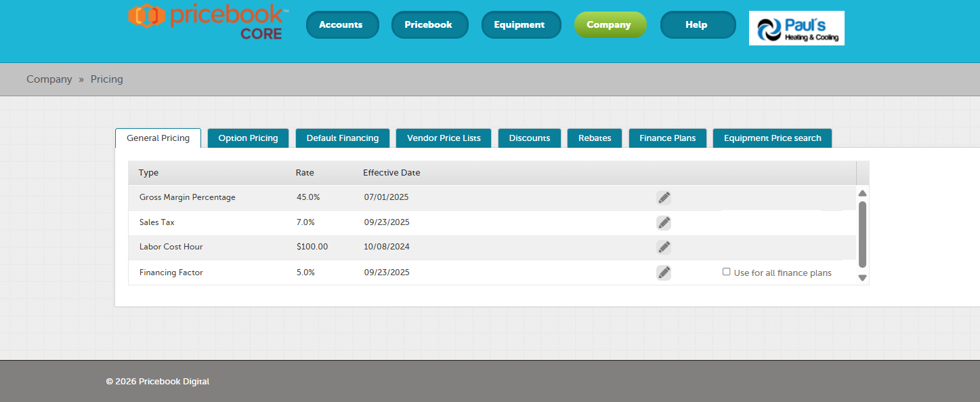The height and width of the screenshot is (402, 980).
Task: Open the Finance Plans tab
Action: tap(667, 138)
